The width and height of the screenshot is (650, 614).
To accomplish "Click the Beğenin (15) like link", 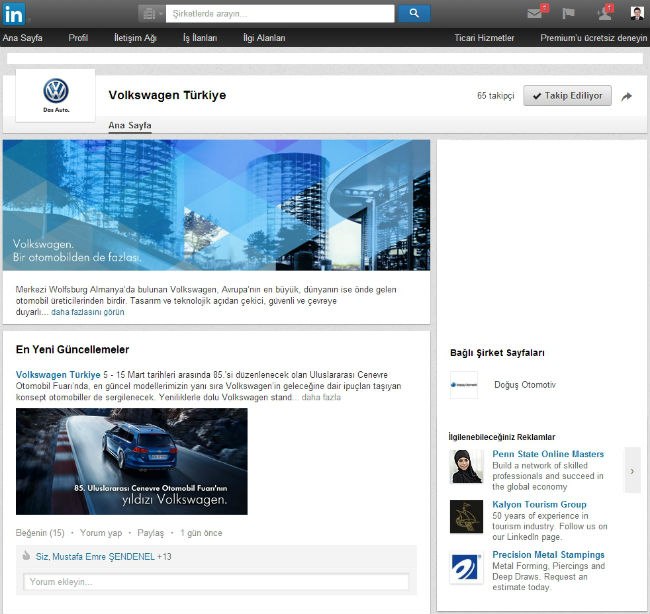I will click(40, 533).
